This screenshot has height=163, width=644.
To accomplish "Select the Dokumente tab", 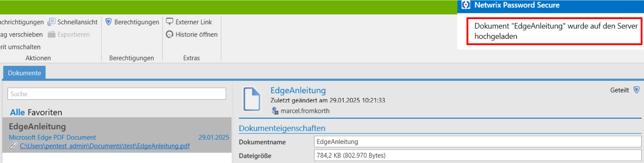I will click(x=24, y=73).
